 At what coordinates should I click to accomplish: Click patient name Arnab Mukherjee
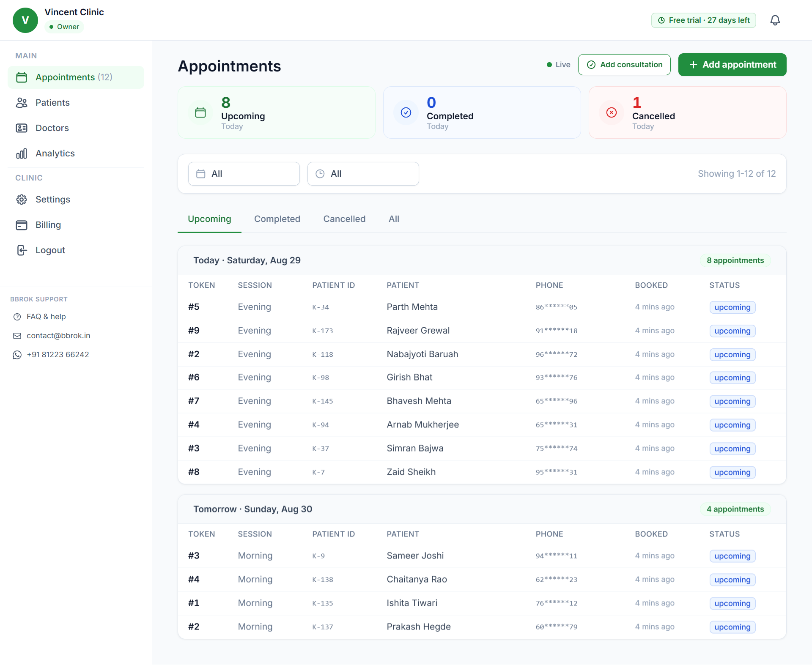tap(422, 424)
